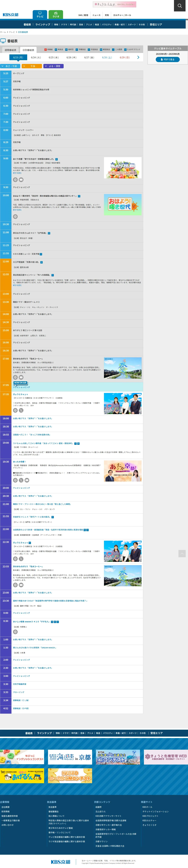Screen dimensions: 188x868
Task: Switch to the 週間番組表 tab
Action: [10, 50]
